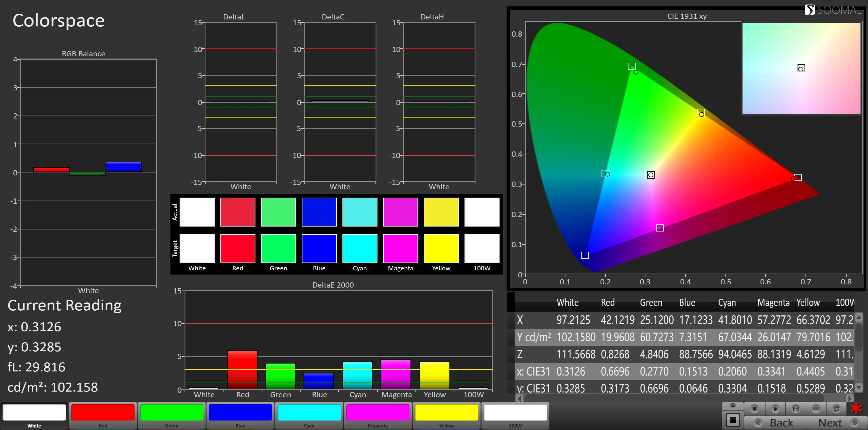The image size is (868, 430).
Task: Click the Actual Magenta swatch
Action: click(400, 212)
